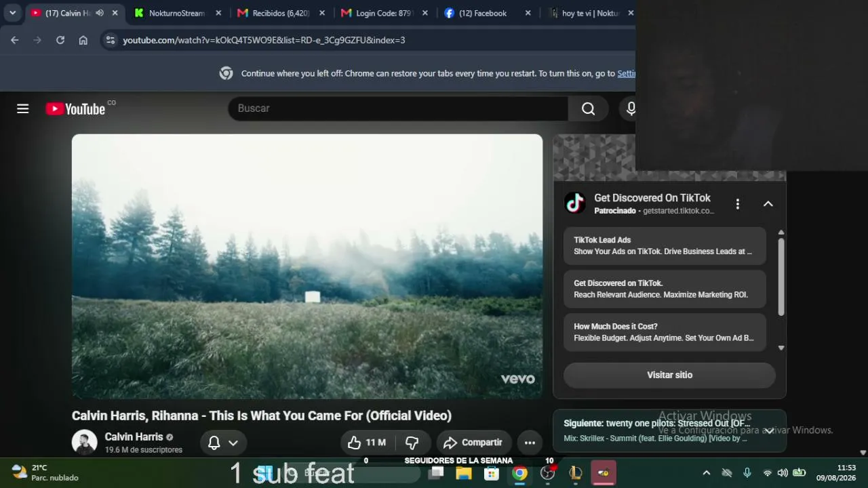Go to the YouTube home logo
Image resolution: width=868 pixels, height=488 pixels.
click(x=75, y=108)
